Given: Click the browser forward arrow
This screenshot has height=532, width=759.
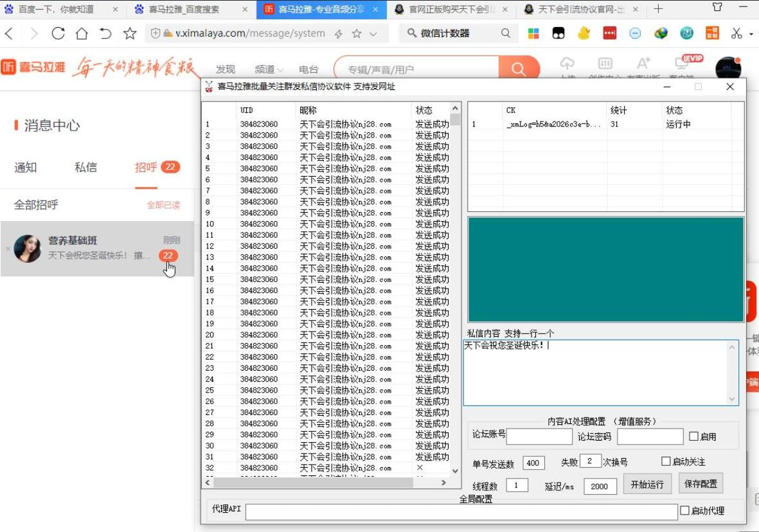Looking at the screenshot, I should pos(34,33).
